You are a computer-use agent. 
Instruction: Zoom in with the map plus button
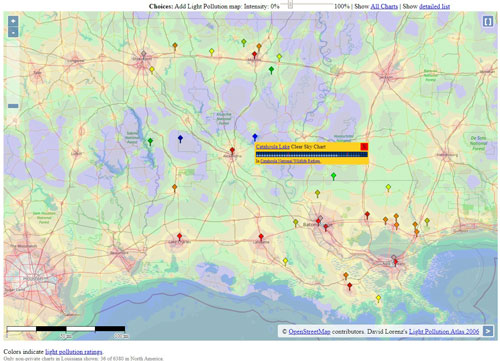(13, 21)
